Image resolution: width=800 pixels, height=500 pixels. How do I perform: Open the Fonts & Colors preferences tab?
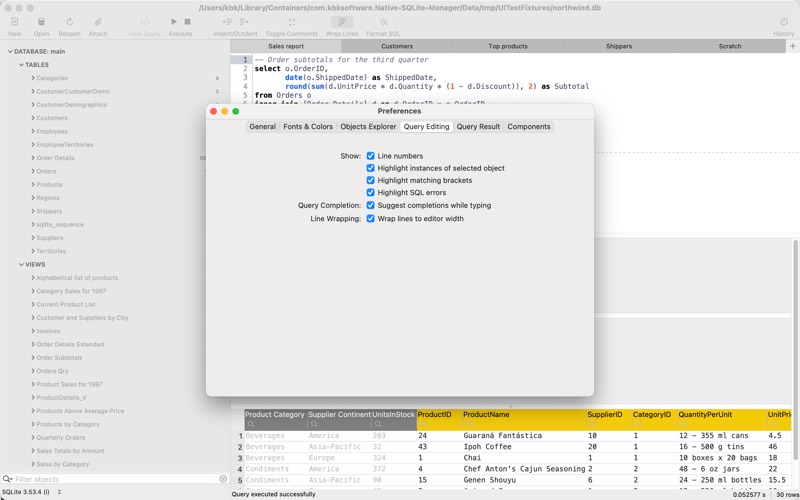(x=308, y=127)
